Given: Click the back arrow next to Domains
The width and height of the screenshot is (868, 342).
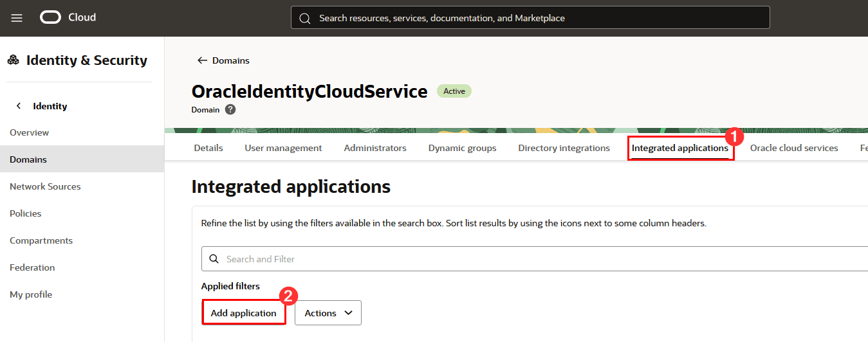Looking at the screenshot, I should (202, 60).
